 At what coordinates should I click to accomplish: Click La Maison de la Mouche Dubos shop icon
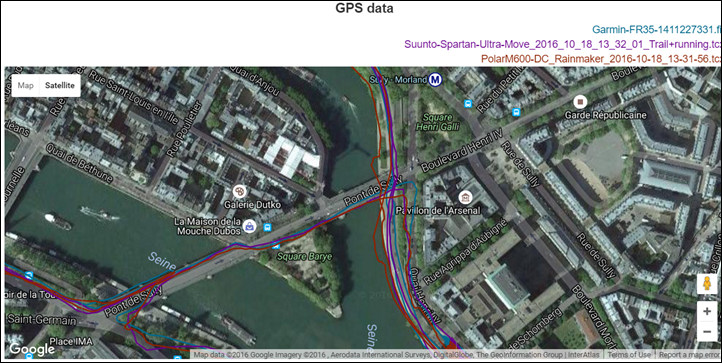tap(249, 226)
